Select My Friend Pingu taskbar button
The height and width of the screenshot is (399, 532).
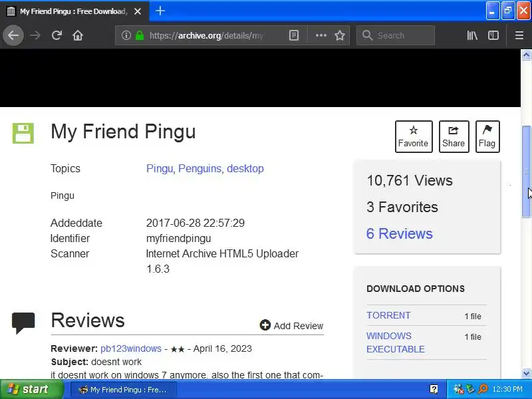[124, 390]
